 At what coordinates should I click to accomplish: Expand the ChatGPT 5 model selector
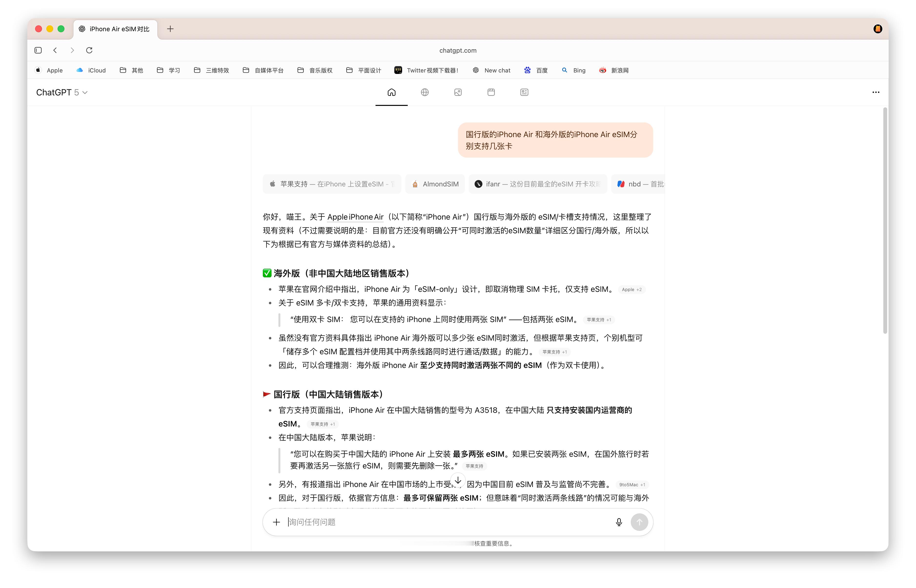coord(62,92)
